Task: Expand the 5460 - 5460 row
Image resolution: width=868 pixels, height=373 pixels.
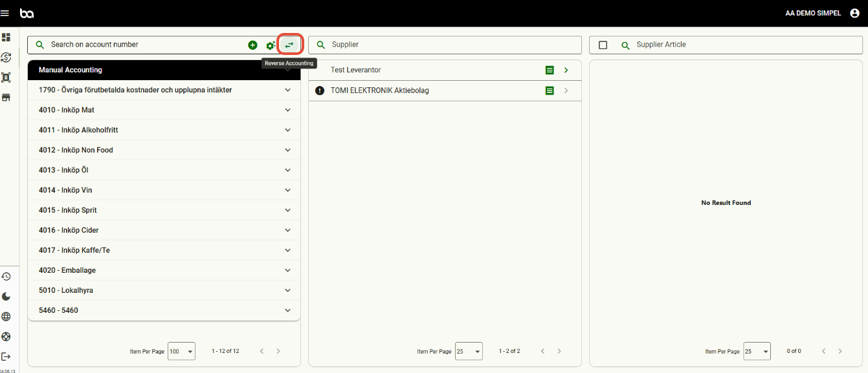Action: 288,310
